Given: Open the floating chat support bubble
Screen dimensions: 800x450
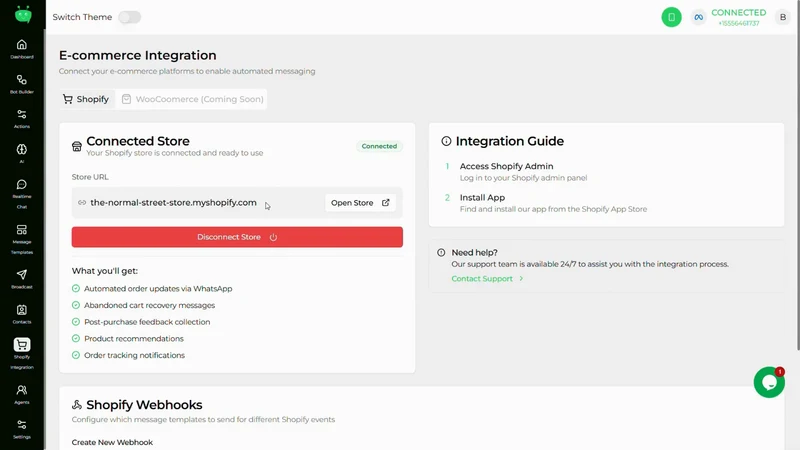Looking at the screenshot, I should coord(769,382).
